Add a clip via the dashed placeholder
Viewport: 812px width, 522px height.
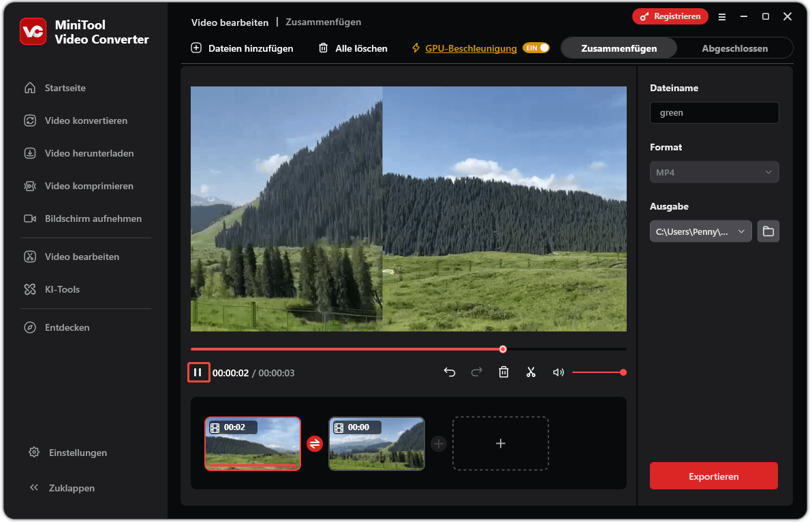pyautogui.click(x=500, y=443)
